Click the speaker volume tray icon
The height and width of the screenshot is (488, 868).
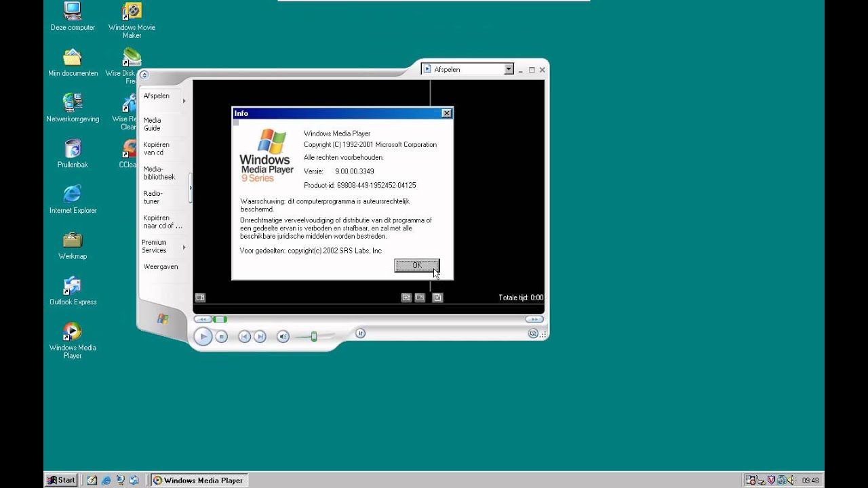(791, 481)
